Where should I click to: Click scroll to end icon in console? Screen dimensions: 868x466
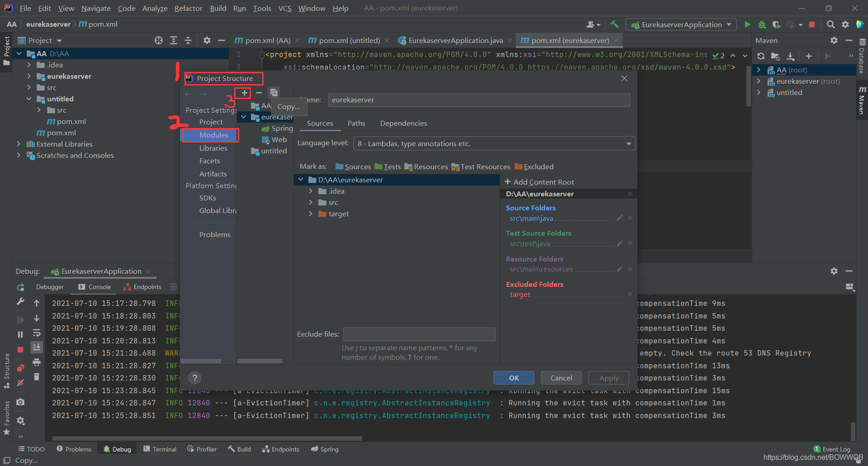click(x=37, y=347)
